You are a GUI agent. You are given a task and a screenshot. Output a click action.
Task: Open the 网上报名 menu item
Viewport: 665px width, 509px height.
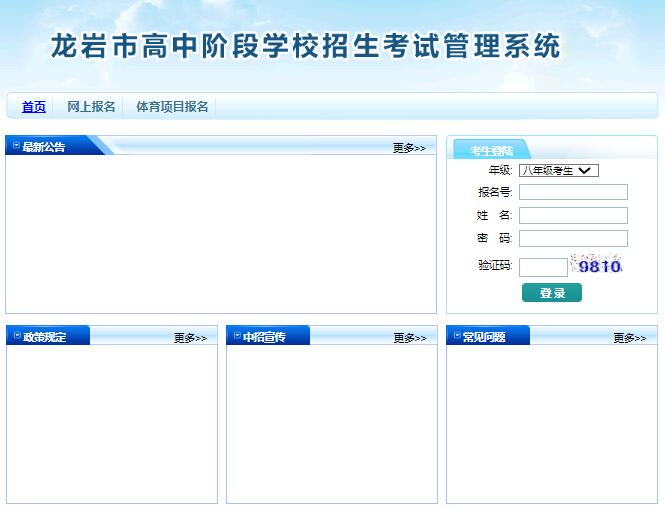pos(91,106)
